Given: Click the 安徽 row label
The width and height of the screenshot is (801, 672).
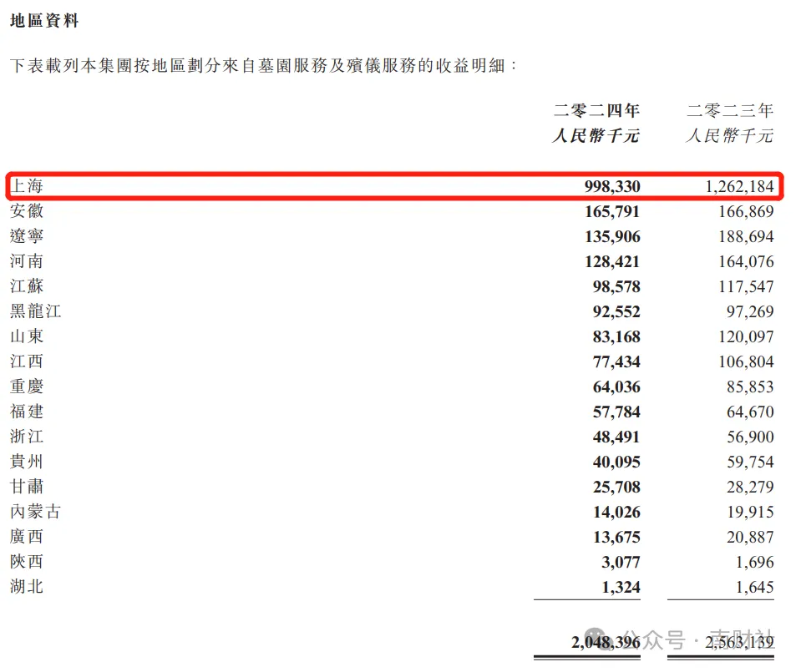Looking at the screenshot, I should coord(28,211).
